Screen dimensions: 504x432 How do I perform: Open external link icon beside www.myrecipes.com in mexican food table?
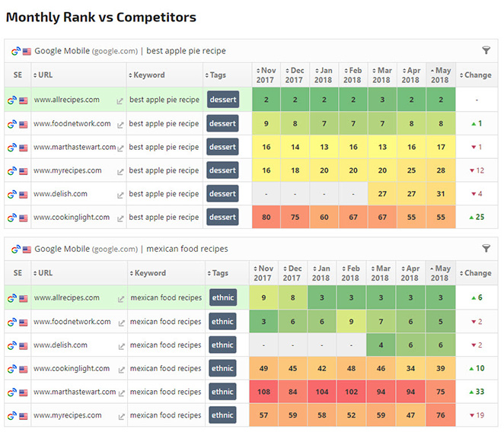[x=120, y=417]
